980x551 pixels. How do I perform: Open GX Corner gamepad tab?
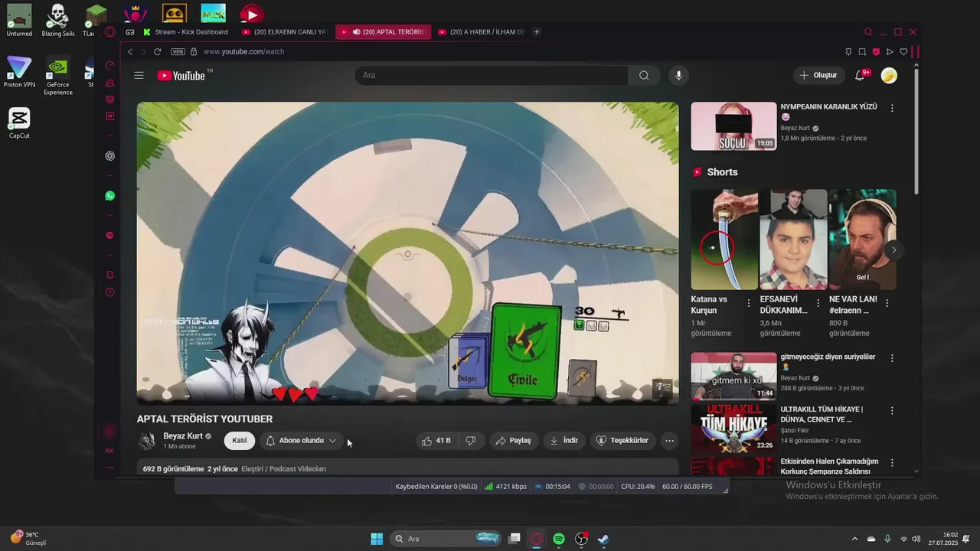(x=129, y=32)
